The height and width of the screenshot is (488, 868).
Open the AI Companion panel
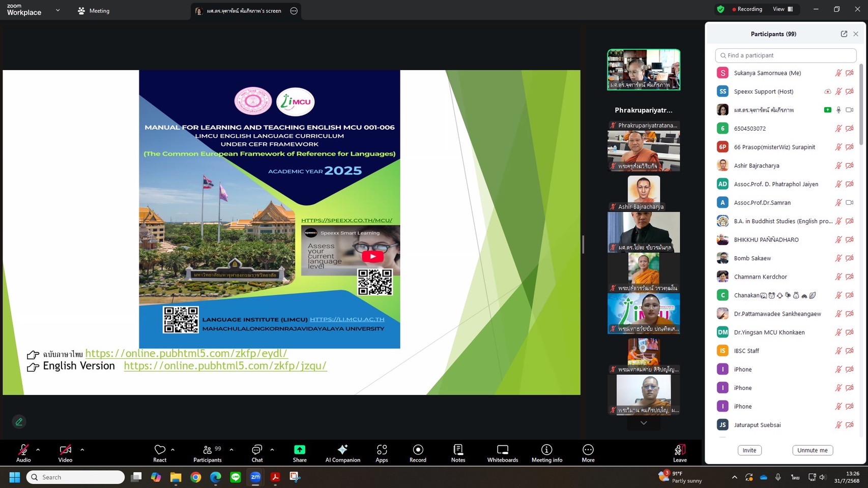[x=342, y=453]
